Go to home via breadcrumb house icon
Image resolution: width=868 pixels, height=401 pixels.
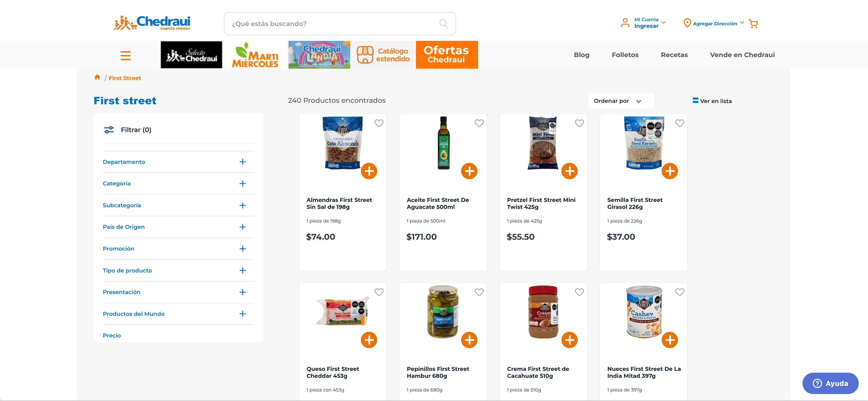pyautogui.click(x=97, y=78)
